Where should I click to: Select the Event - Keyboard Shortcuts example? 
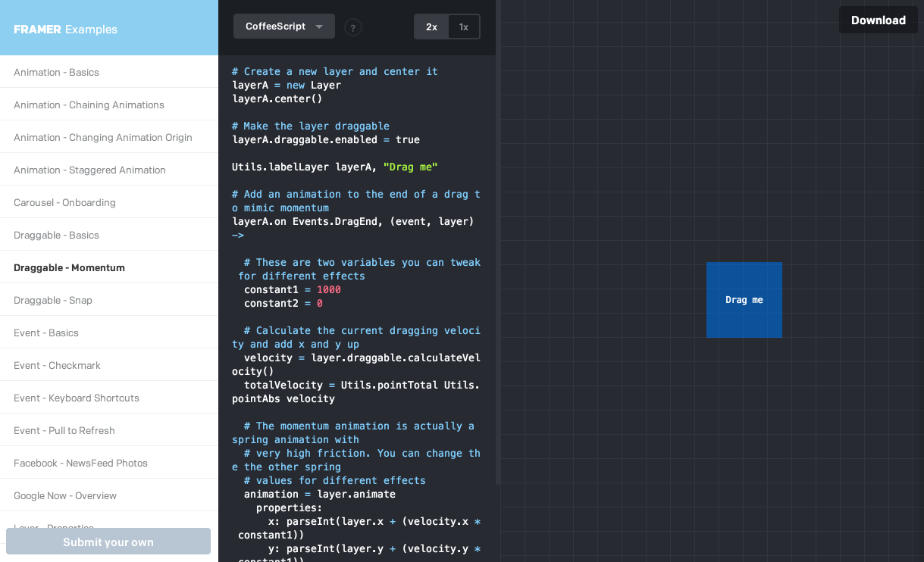(76, 398)
